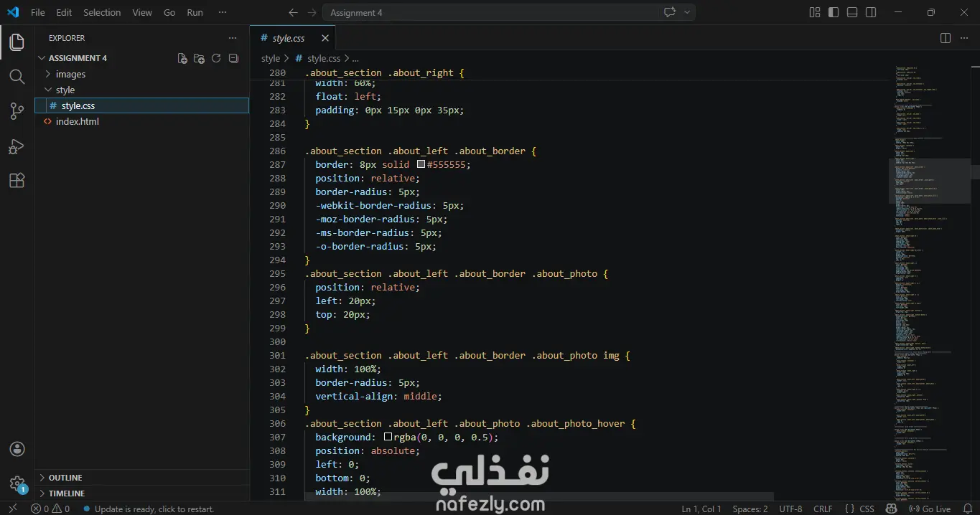Image resolution: width=980 pixels, height=515 pixels.
Task: Open the Source Control view
Action: tap(17, 111)
